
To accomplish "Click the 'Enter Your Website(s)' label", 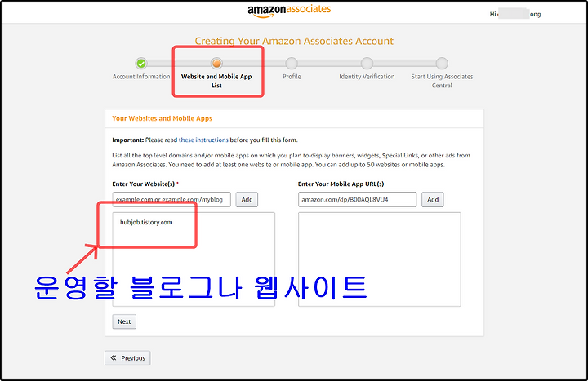I will pos(145,184).
